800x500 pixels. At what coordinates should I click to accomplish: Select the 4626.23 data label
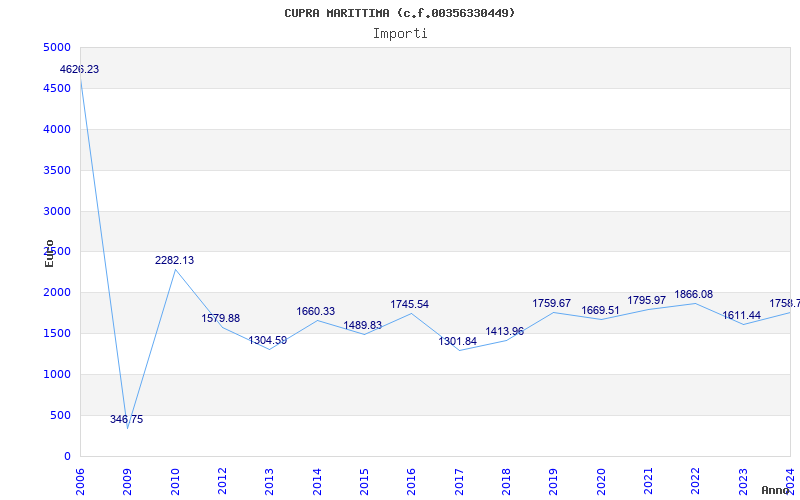tap(80, 70)
